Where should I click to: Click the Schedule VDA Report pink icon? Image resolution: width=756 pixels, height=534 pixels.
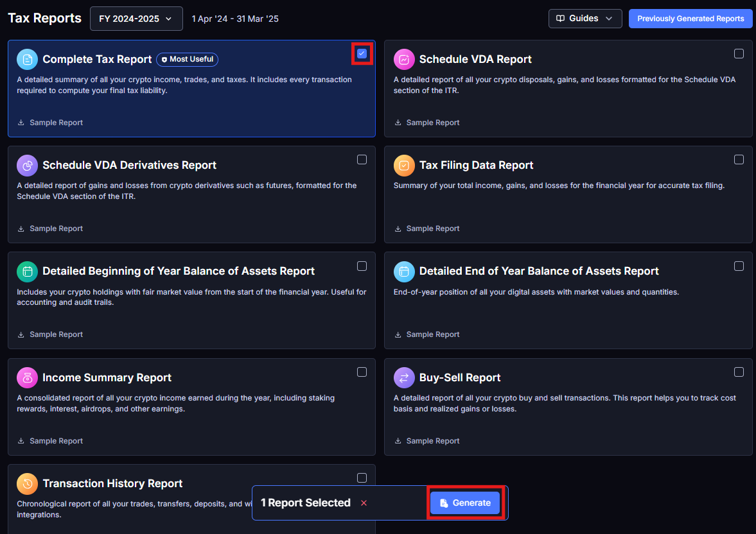click(x=404, y=59)
